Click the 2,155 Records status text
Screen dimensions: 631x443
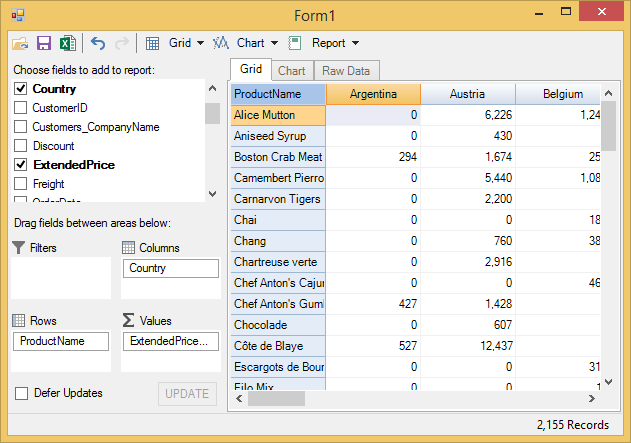pyautogui.click(x=573, y=425)
